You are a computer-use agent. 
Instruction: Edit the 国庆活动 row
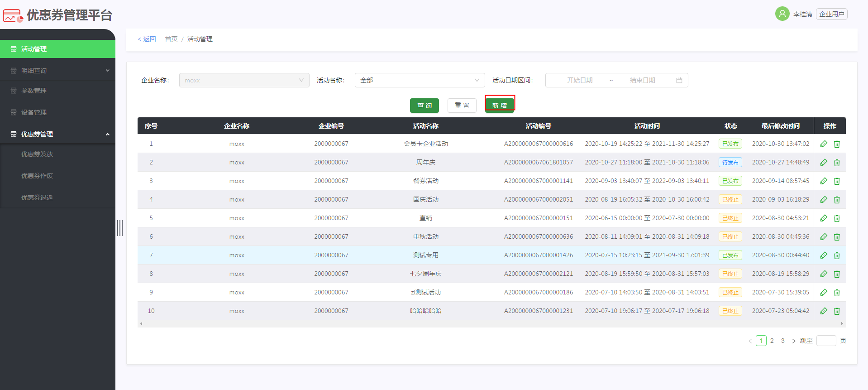[824, 199]
